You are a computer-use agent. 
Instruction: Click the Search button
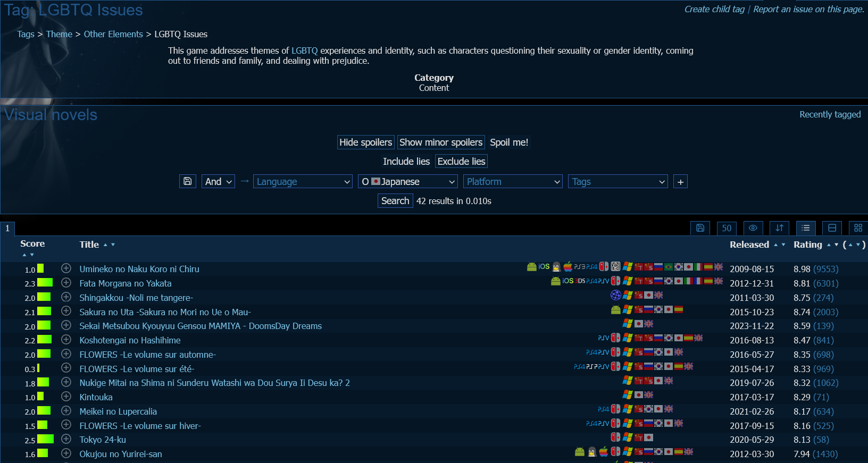click(x=395, y=201)
